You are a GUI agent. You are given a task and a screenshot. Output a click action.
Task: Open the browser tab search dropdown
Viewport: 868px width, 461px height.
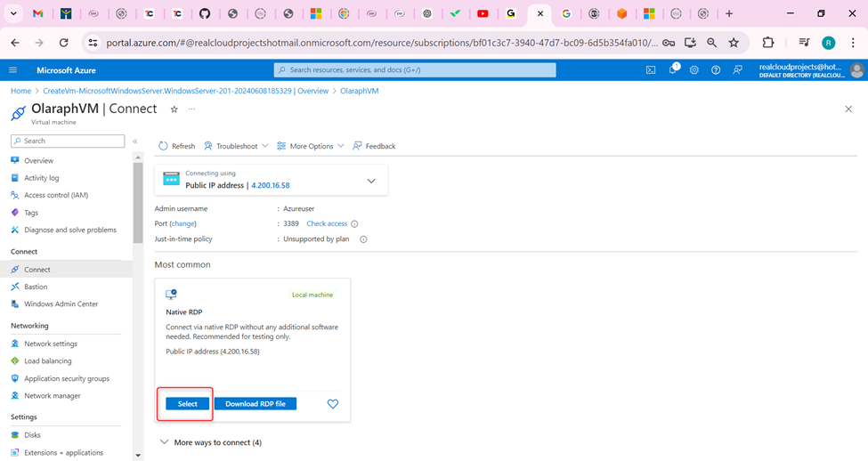tap(13, 13)
